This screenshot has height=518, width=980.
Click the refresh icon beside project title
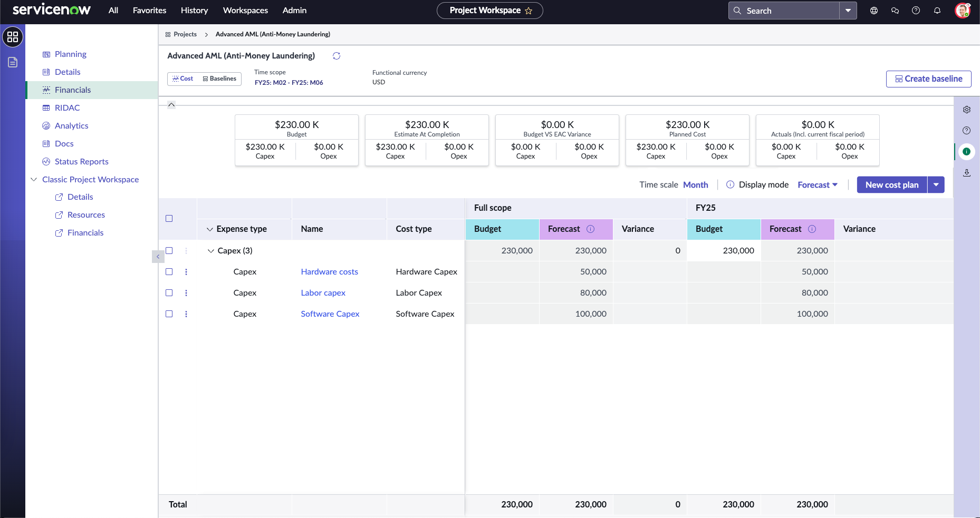(337, 56)
